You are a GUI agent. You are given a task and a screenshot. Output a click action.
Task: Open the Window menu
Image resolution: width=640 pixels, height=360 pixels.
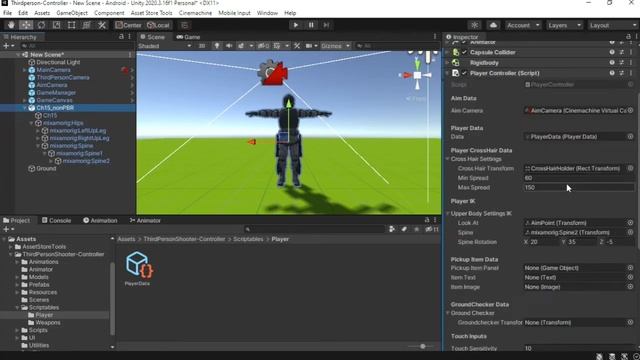(x=267, y=13)
